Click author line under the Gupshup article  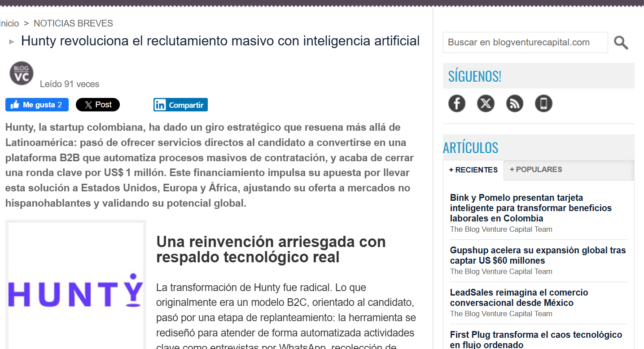501,271
